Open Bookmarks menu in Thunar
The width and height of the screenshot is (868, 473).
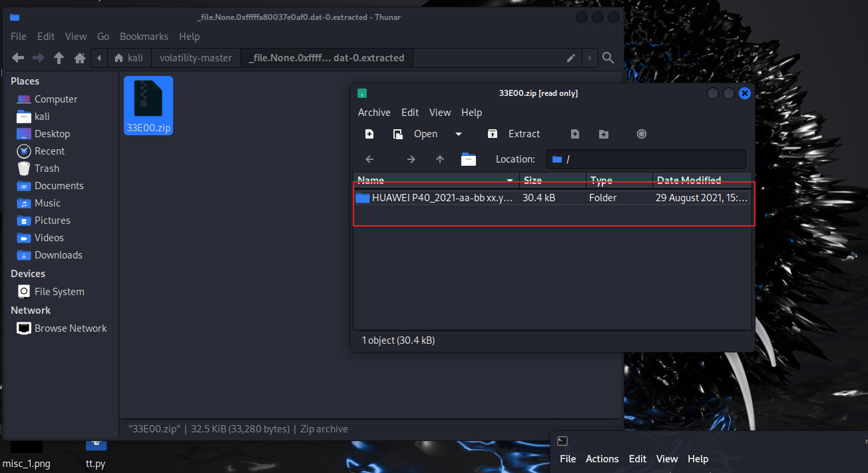coord(144,37)
